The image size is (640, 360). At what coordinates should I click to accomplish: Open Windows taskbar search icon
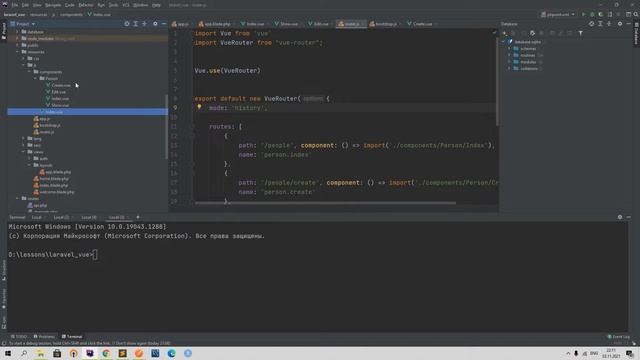(x=24, y=353)
